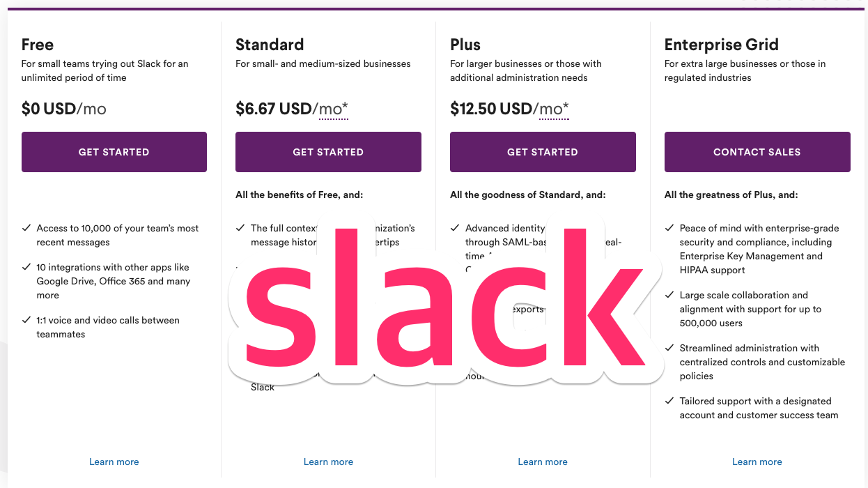Follow Learn more link in Standard column
Viewport: 868px width, 488px height.
328,462
